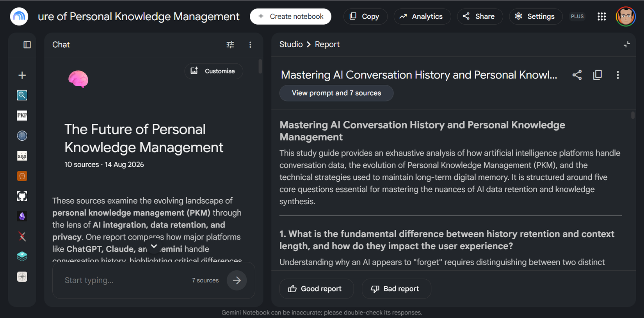Open the teal layered stack source icon
Screen dimensions: 644x318
click(x=22, y=256)
